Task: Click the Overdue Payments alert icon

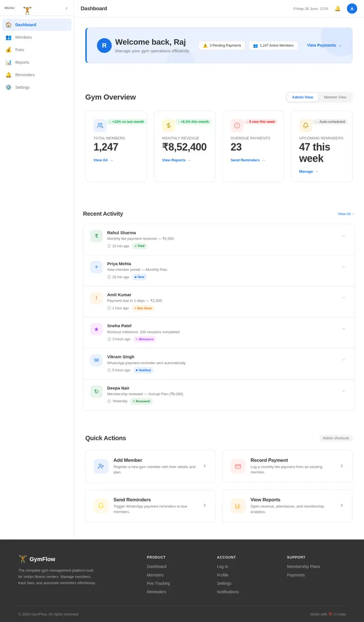Action: pos(237,126)
